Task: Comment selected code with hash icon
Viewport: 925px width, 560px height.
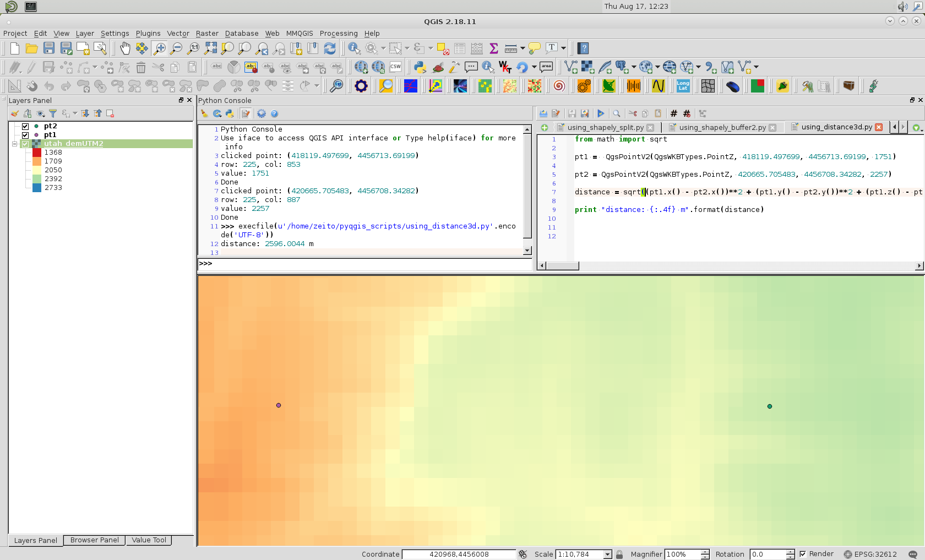Action: (x=673, y=113)
